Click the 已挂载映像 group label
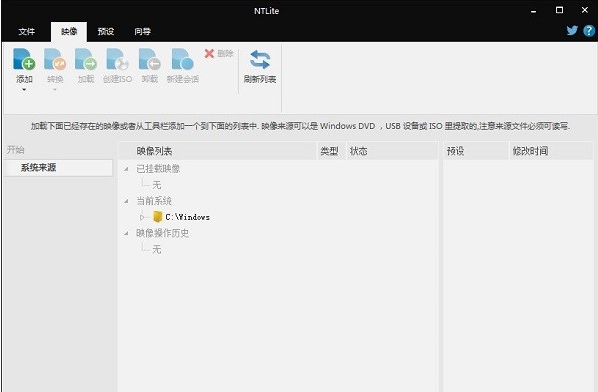The height and width of the screenshot is (392, 598). click(x=158, y=169)
